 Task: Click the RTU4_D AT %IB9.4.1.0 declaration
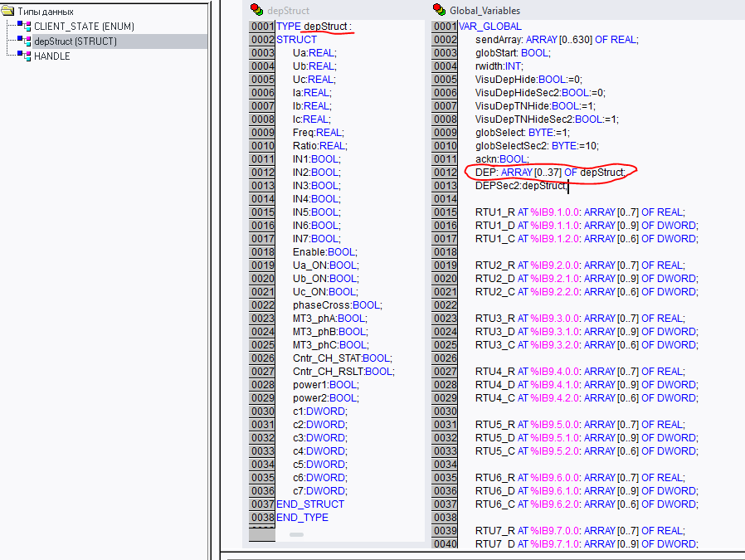(587, 385)
